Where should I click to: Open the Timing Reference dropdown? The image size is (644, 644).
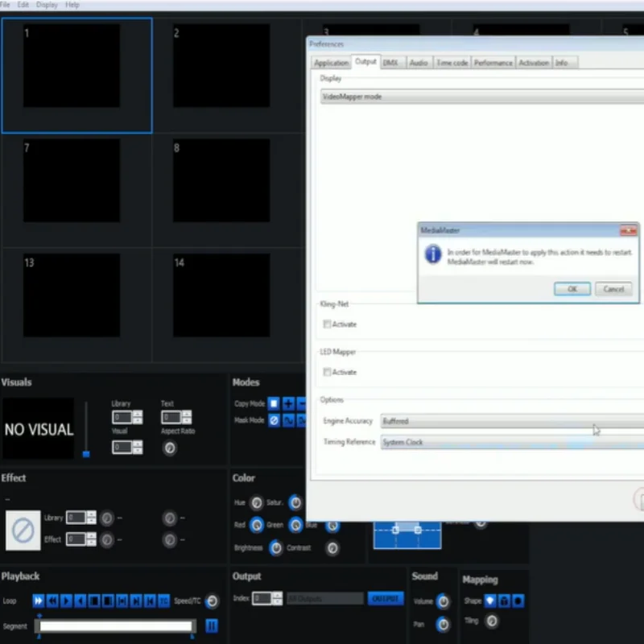coord(512,442)
